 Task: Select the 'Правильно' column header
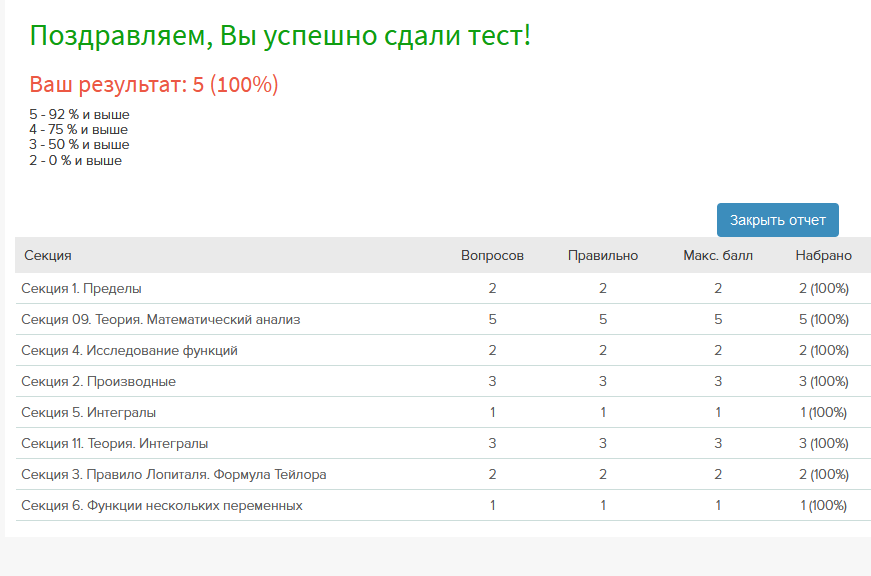pyautogui.click(x=603, y=256)
